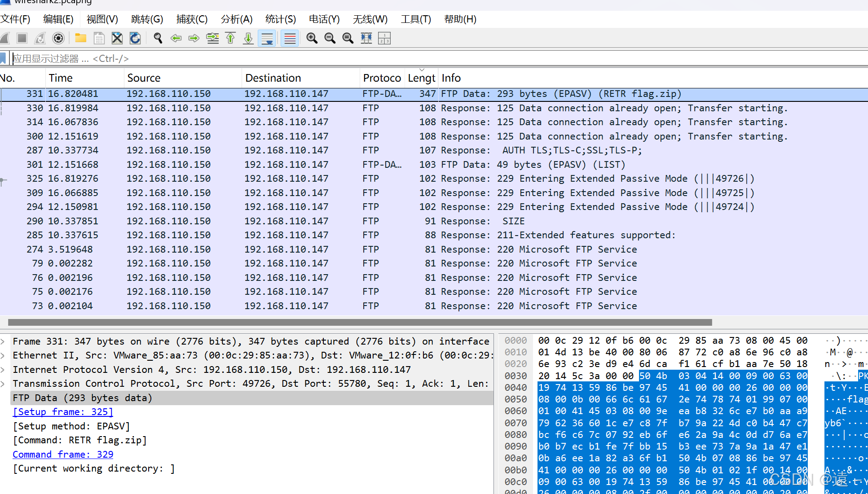Start a new packet capture
The image size is (868, 494).
(5, 38)
